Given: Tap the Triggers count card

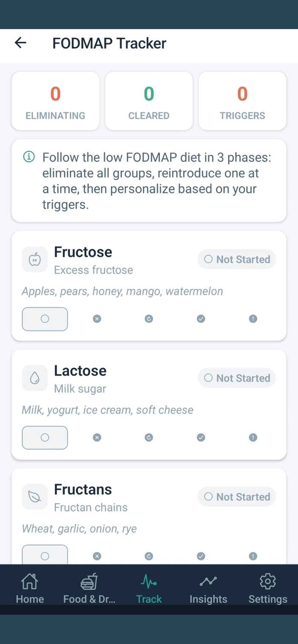Looking at the screenshot, I should point(242,101).
